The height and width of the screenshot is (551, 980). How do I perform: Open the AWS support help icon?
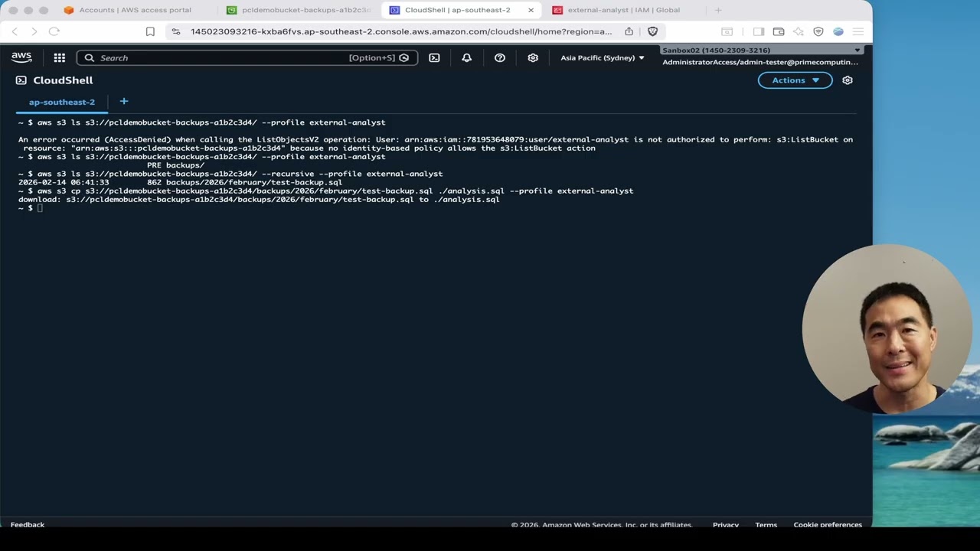click(x=500, y=57)
